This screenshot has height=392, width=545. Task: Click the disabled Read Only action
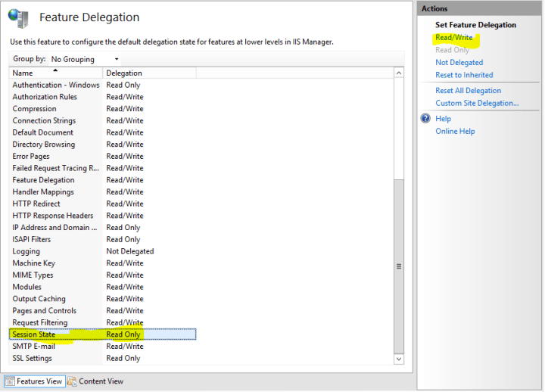tap(452, 50)
